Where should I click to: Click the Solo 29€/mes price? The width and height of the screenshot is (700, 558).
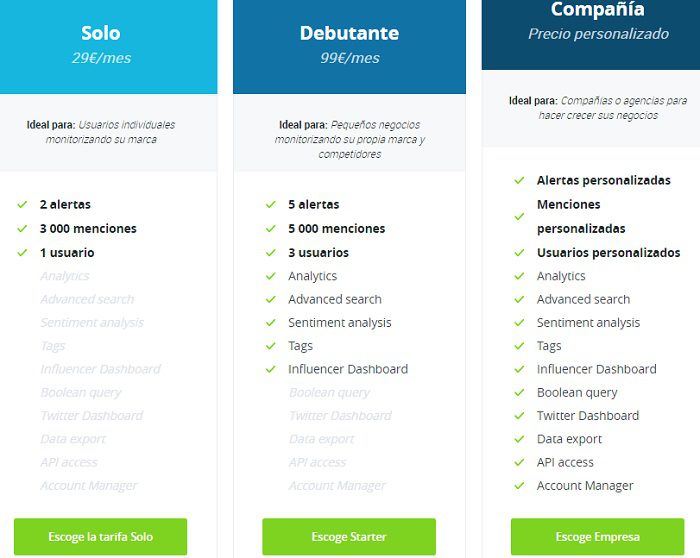coord(100,58)
